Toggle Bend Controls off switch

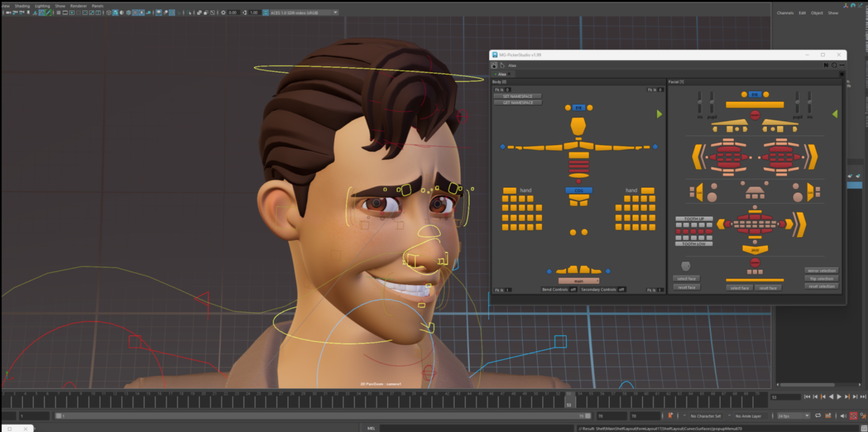[x=573, y=290]
